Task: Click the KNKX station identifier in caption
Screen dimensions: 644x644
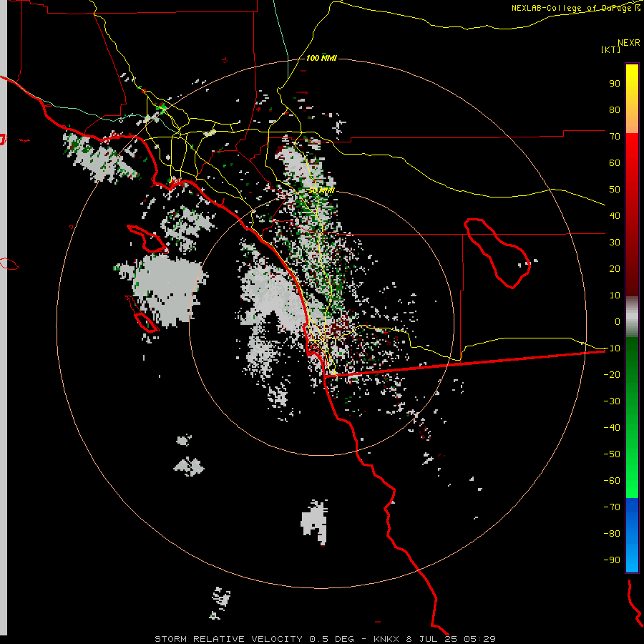Action: 387,639
